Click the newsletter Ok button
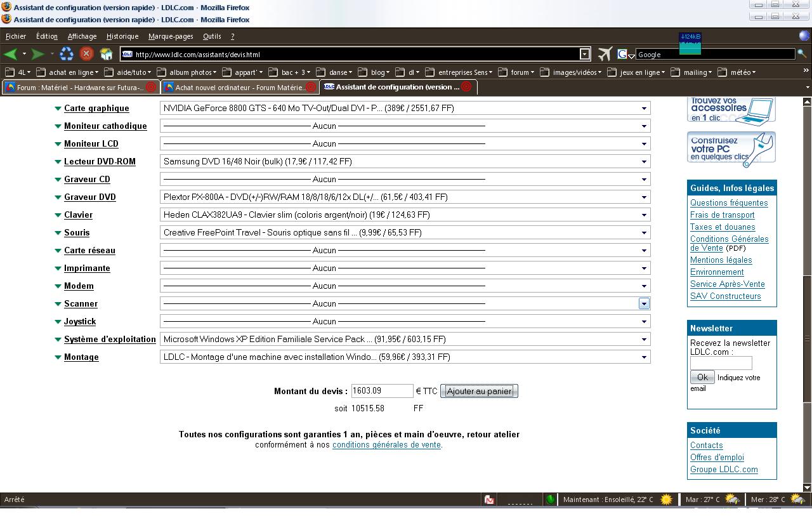Image resolution: width=812 pixels, height=516 pixels. (x=702, y=377)
